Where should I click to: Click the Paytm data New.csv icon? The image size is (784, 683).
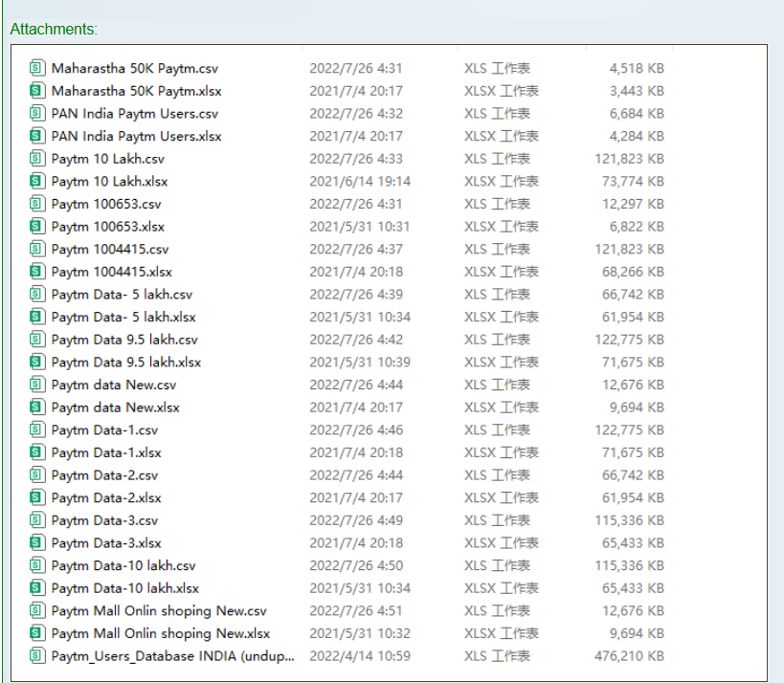click(x=37, y=385)
